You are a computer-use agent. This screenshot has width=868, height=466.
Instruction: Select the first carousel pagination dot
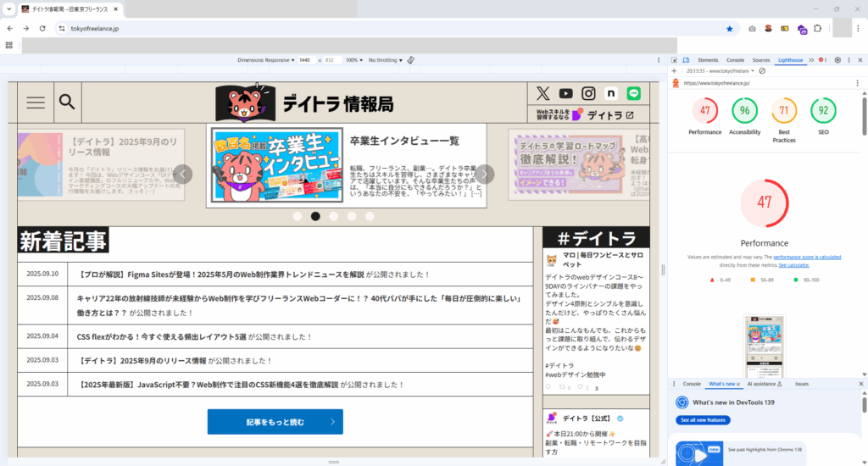[298, 216]
